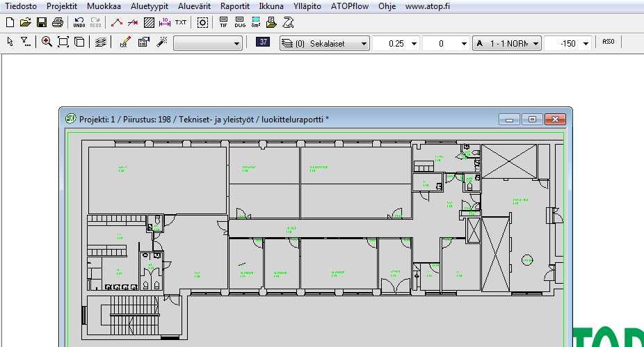The height and width of the screenshot is (347, 644).
Task: Click the ATOP icon in drawing window title
Action: click(71, 119)
